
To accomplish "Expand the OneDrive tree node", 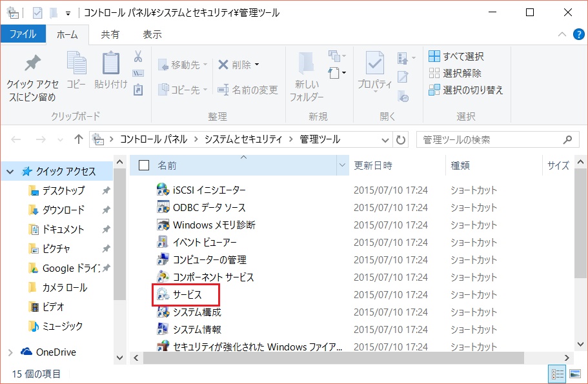I will click(x=10, y=352).
